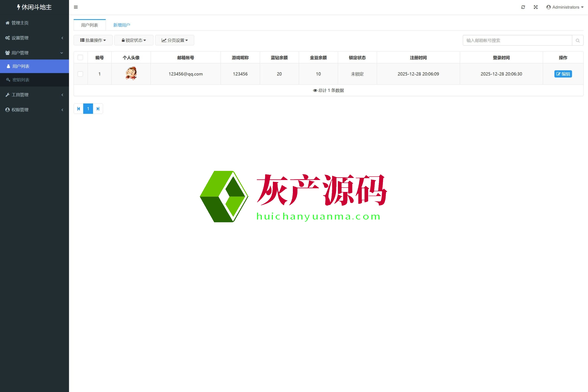Screen dimensions: 588x392
Task: Switch to the 新增用户 tab
Action: point(122,25)
